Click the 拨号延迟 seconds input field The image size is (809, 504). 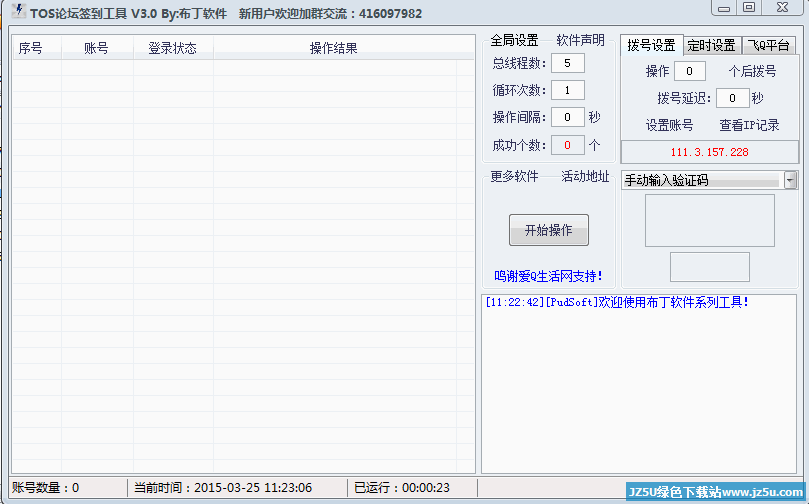(x=732, y=98)
